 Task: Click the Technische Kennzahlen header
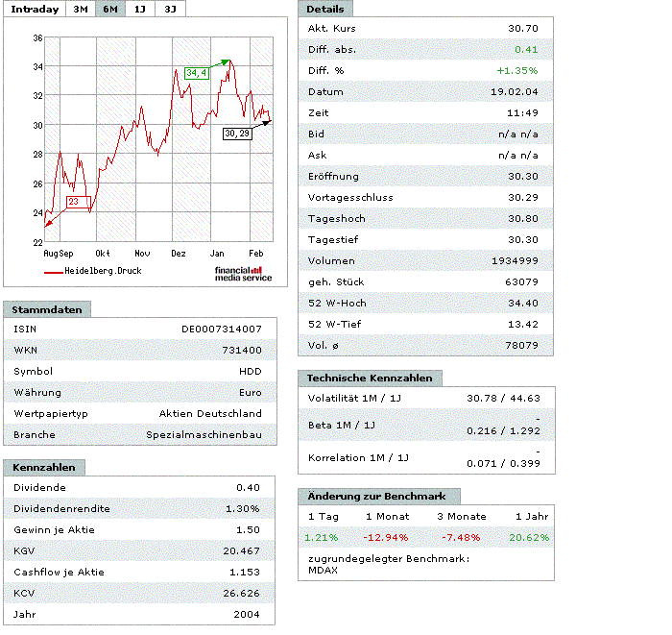(x=371, y=379)
